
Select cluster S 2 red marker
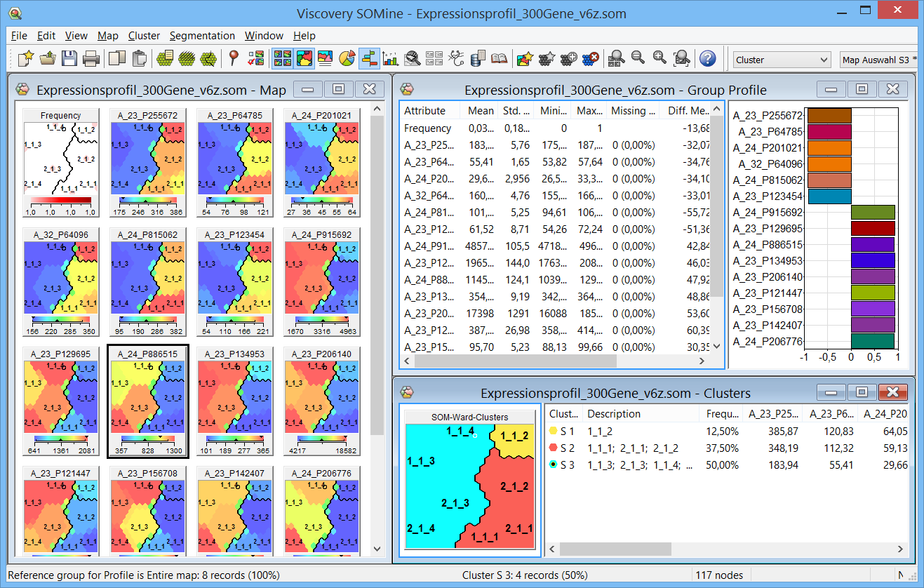coord(553,448)
